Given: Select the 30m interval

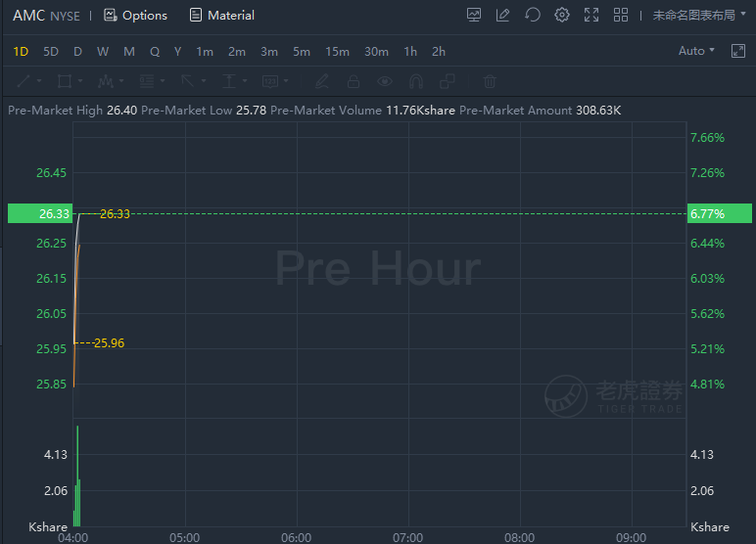Looking at the screenshot, I should [376, 52].
